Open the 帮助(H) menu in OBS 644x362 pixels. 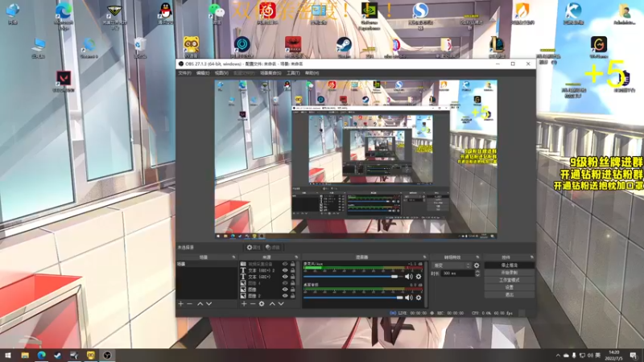tap(312, 73)
